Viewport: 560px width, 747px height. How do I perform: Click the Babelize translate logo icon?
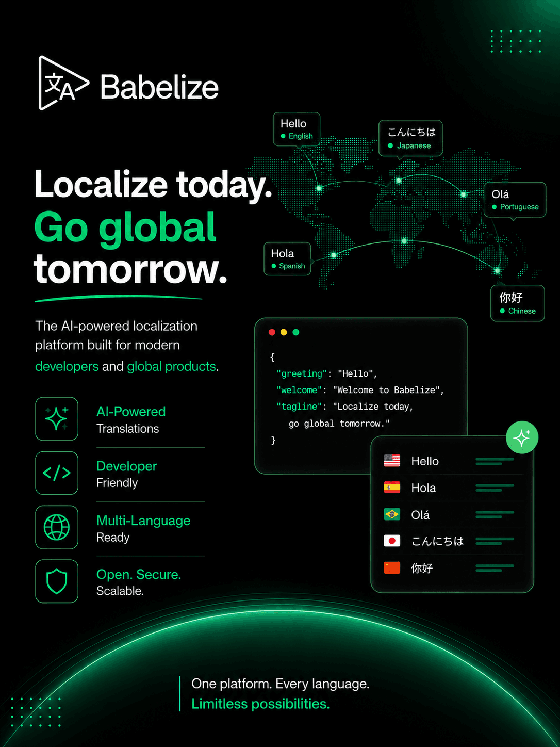pyautogui.click(x=64, y=83)
